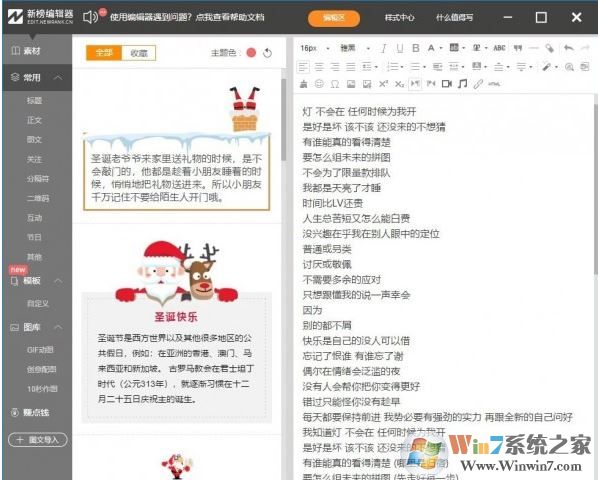Justify the text alignment

pos(350,67)
